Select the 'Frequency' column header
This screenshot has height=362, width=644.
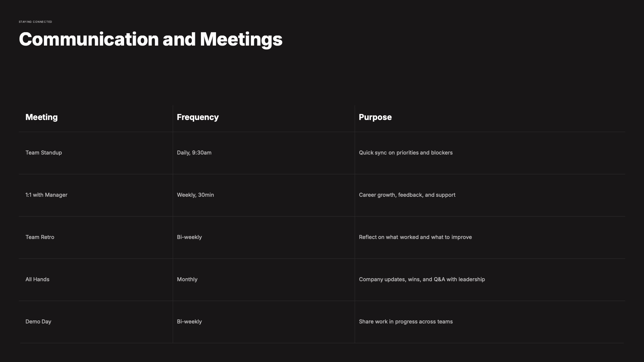tap(198, 117)
